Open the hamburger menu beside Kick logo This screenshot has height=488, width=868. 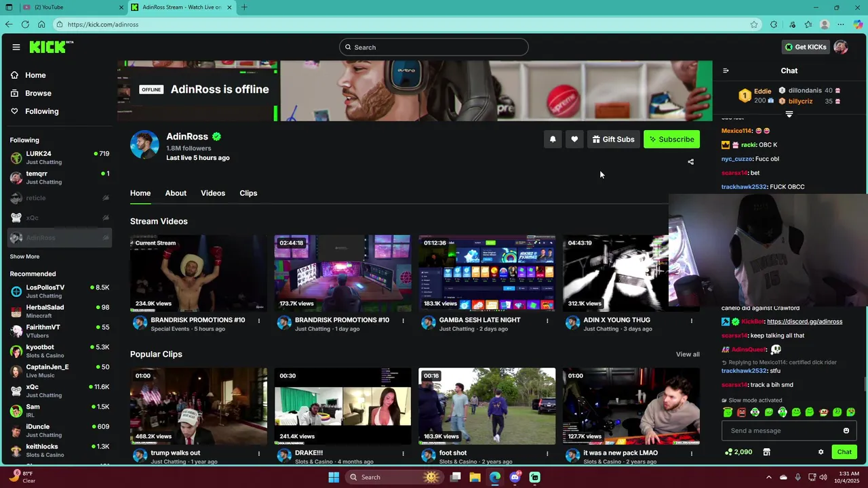point(16,47)
